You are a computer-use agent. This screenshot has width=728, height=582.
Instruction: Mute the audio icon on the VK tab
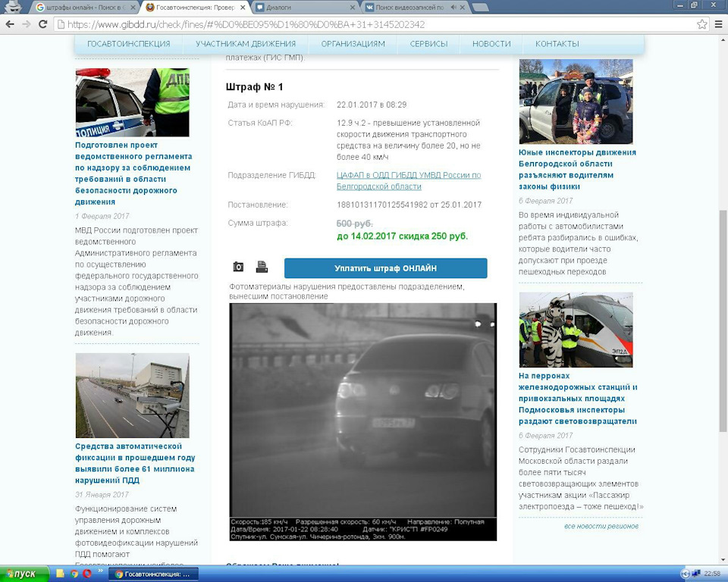coord(453,8)
